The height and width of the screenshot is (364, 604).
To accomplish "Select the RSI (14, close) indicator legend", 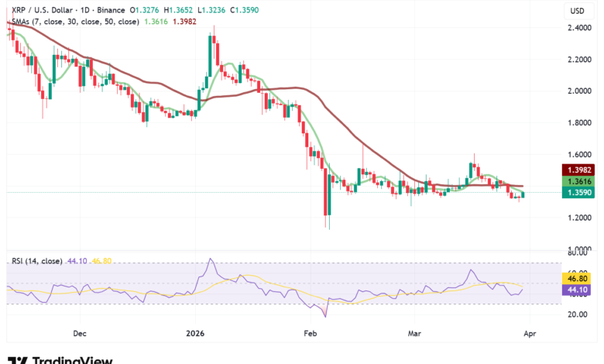I will pyautogui.click(x=39, y=261).
